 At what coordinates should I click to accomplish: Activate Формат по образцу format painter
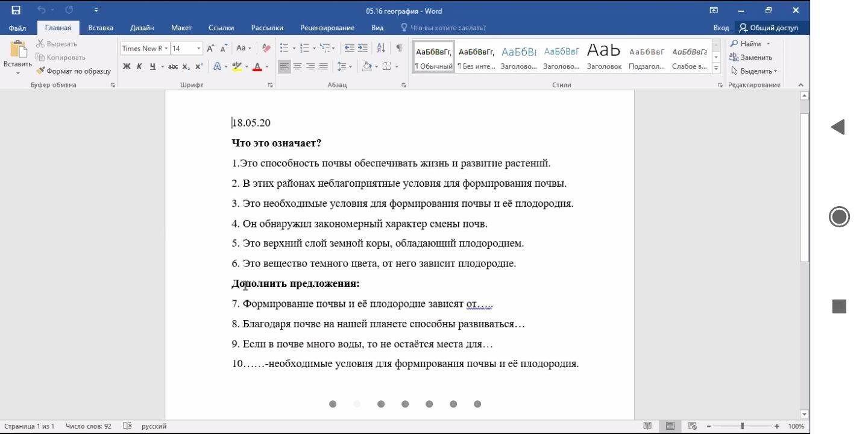pos(74,71)
